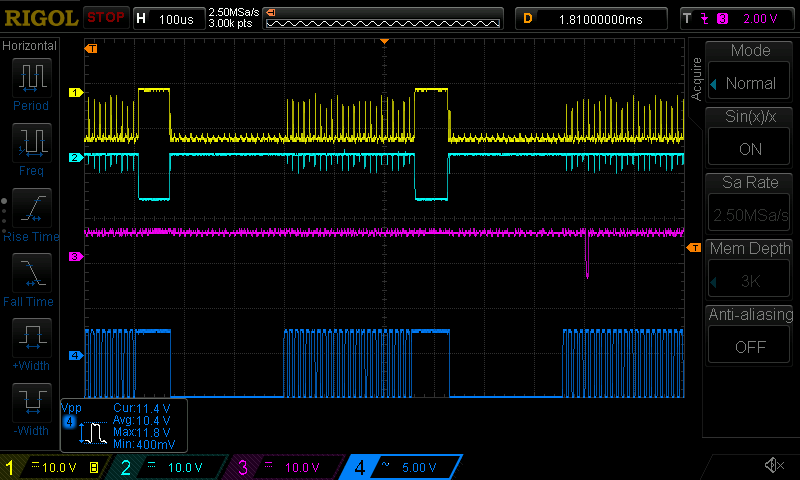Click the orange trigger level marker on the right edge
The height and width of the screenshot is (480, 800).
(694, 247)
